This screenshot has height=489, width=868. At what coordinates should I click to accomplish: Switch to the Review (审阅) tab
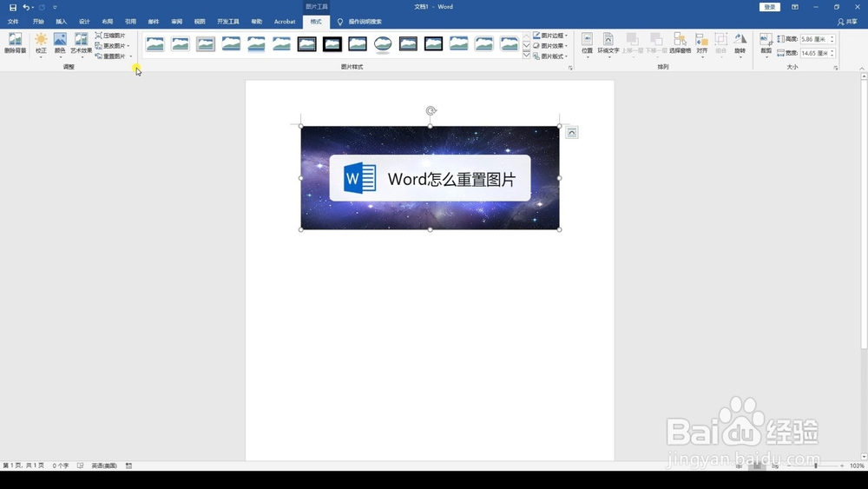coord(176,22)
